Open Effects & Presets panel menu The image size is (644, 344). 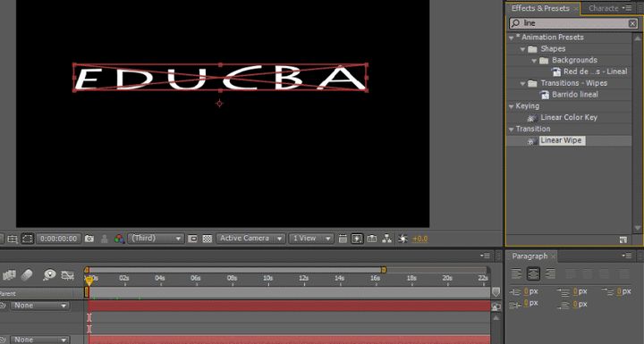(627, 8)
